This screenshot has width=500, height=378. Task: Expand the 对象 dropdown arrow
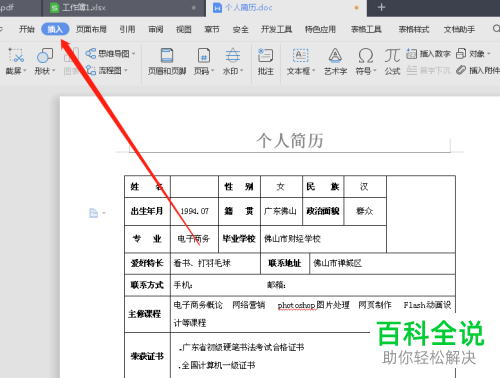point(488,54)
